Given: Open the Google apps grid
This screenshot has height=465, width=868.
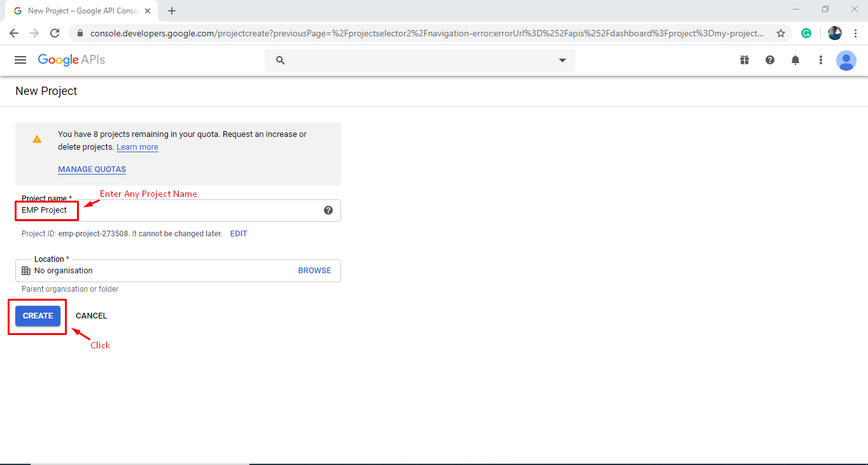Looking at the screenshot, I should click(744, 60).
